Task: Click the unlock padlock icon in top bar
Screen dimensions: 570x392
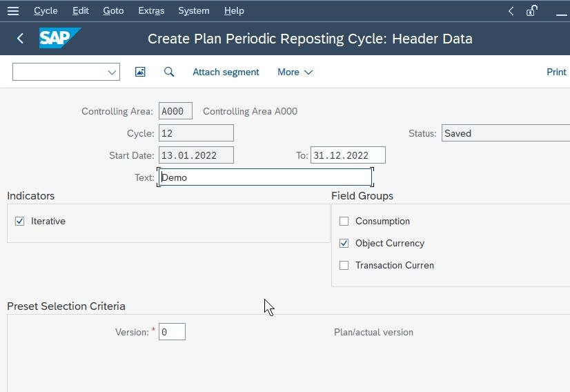Action: (x=532, y=10)
